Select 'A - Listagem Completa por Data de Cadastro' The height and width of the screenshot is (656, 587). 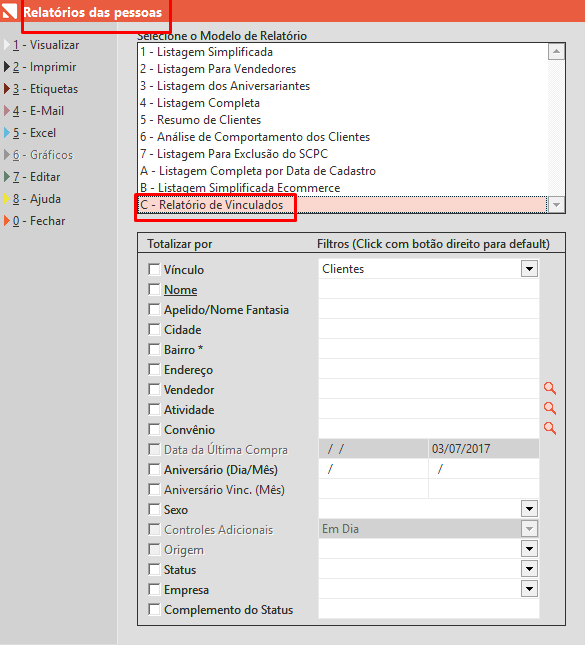[x=343, y=171]
